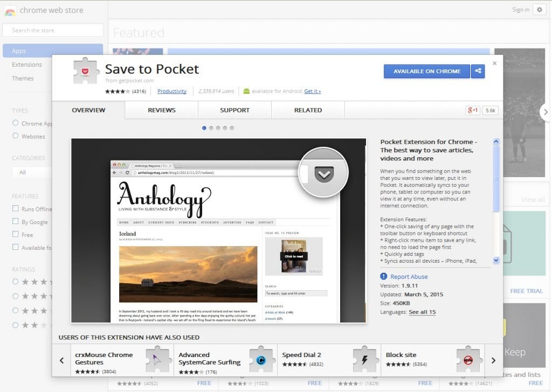Show previous related extensions with left arrow
552x392 pixels.
[x=61, y=360]
